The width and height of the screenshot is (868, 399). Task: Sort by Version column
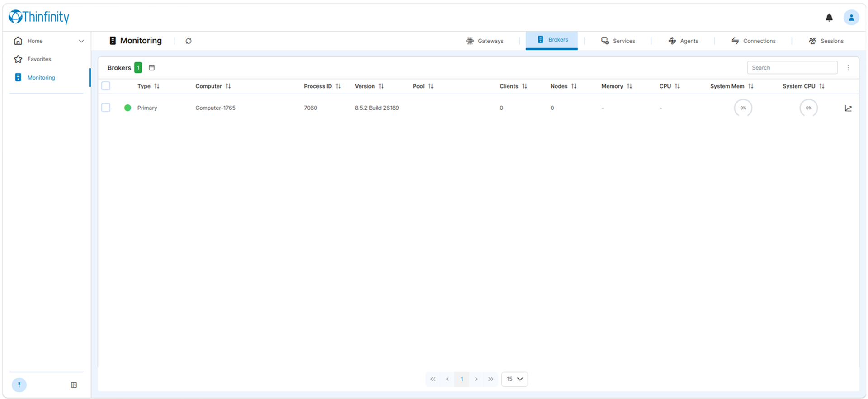(381, 86)
